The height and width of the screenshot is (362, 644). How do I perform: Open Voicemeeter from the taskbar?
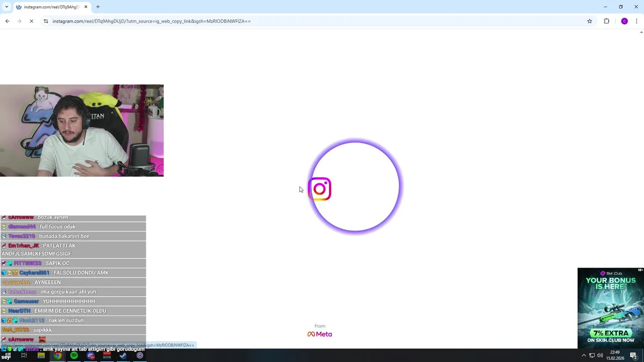[107, 355]
